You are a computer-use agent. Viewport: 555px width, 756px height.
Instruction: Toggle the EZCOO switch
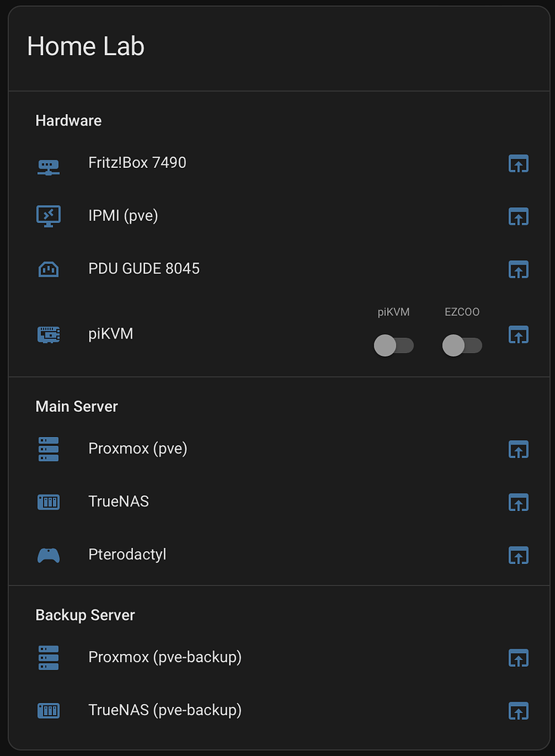coord(462,345)
